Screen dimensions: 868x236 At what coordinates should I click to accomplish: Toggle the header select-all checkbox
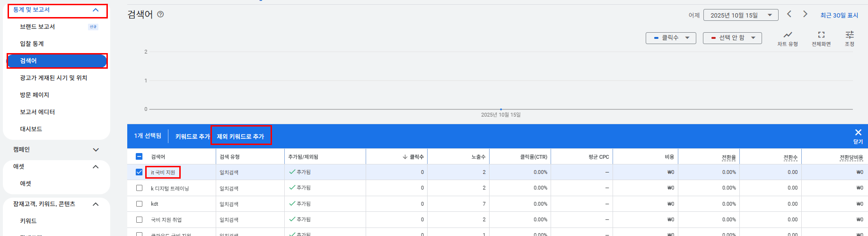tap(139, 156)
